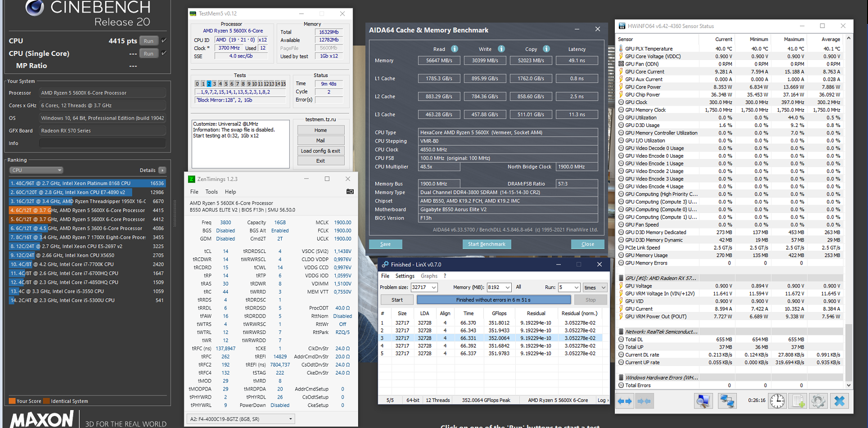The image size is (868, 428).
Task: Click the GFlops column header in LinX
Action: [499, 313]
